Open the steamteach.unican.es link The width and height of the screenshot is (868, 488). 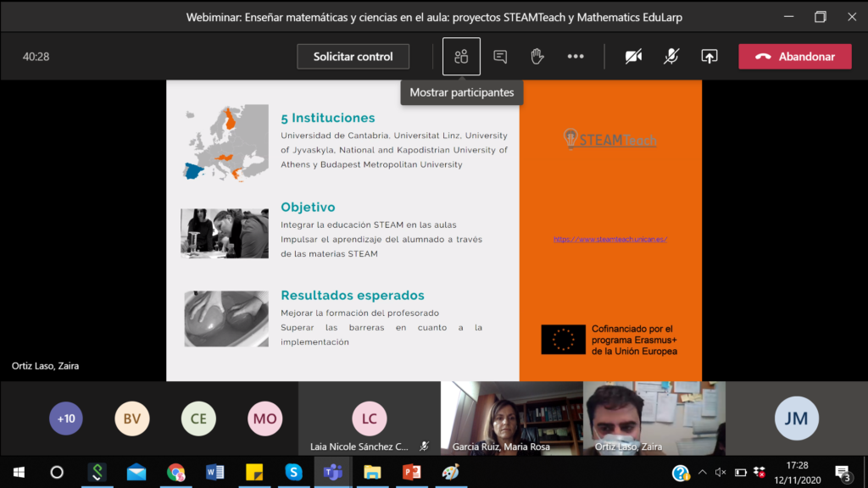(x=610, y=240)
